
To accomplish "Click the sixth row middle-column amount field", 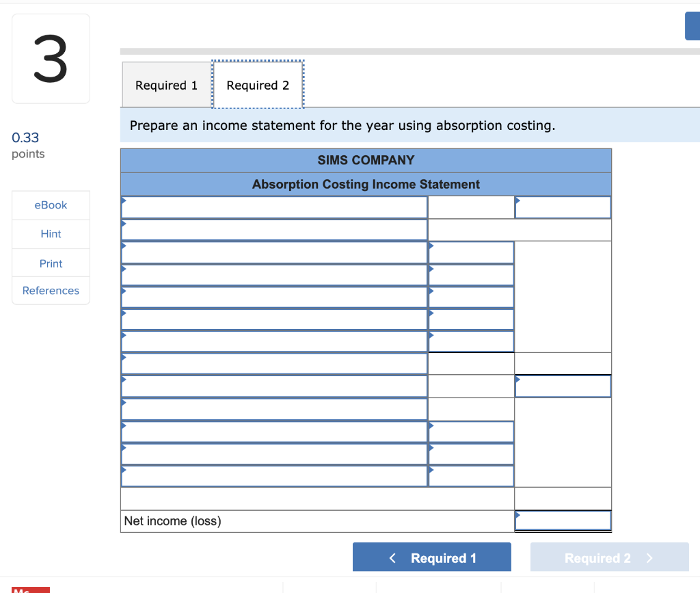I will (472, 319).
